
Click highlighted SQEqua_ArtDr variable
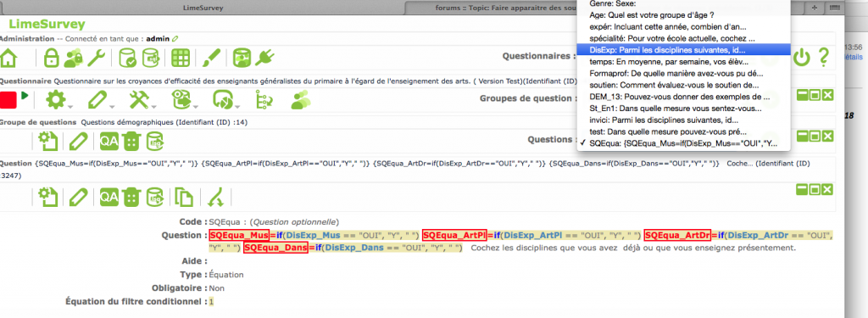tap(677, 235)
